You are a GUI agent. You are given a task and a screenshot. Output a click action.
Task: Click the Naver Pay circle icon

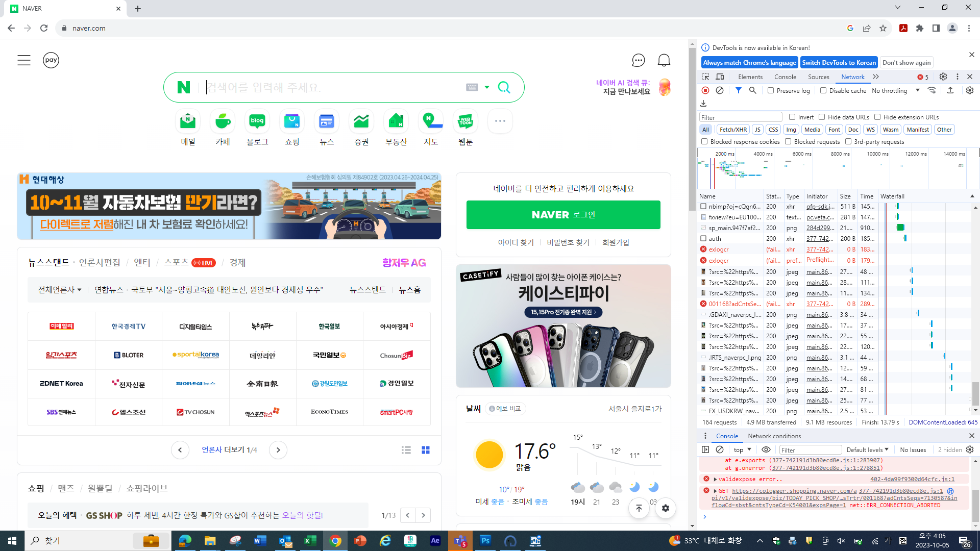(51, 60)
